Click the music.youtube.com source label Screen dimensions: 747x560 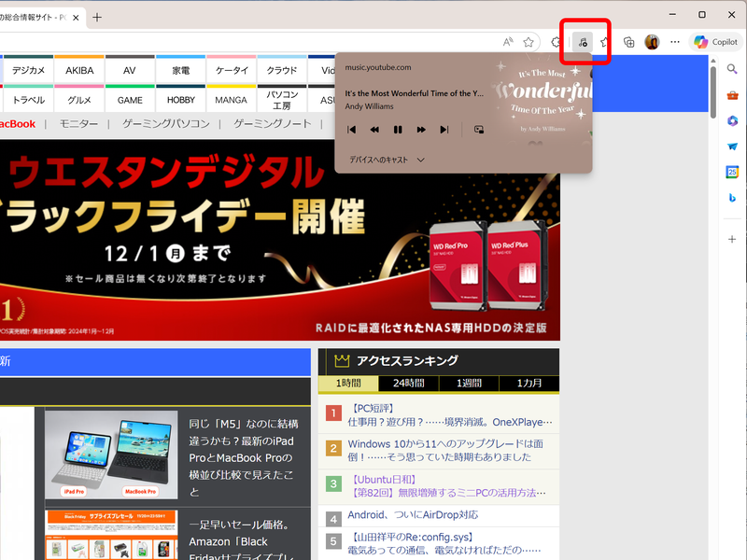pos(378,67)
